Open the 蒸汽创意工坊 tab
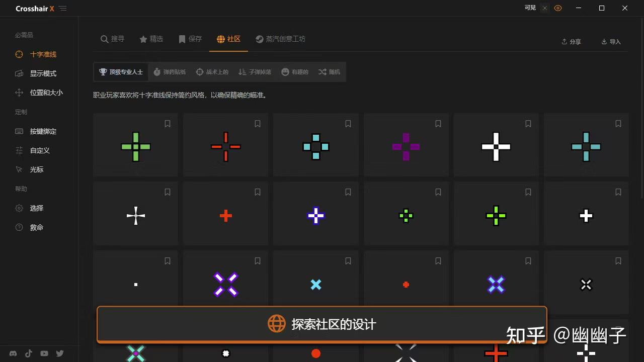Screen dimensions: 644x362 280,38
